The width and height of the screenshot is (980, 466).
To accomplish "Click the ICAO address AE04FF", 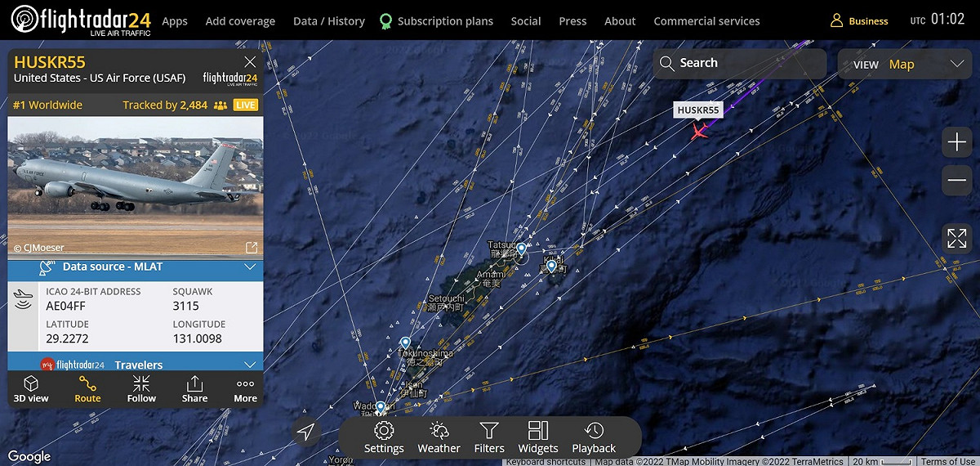I will pos(66,306).
